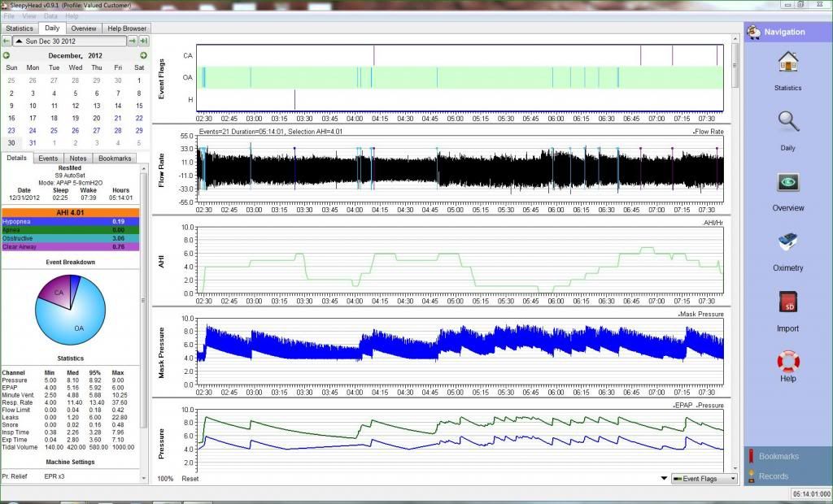Open the Event Flags graph dropdown
The height and width of the screenshot is (504, 833).
(704, 479)
